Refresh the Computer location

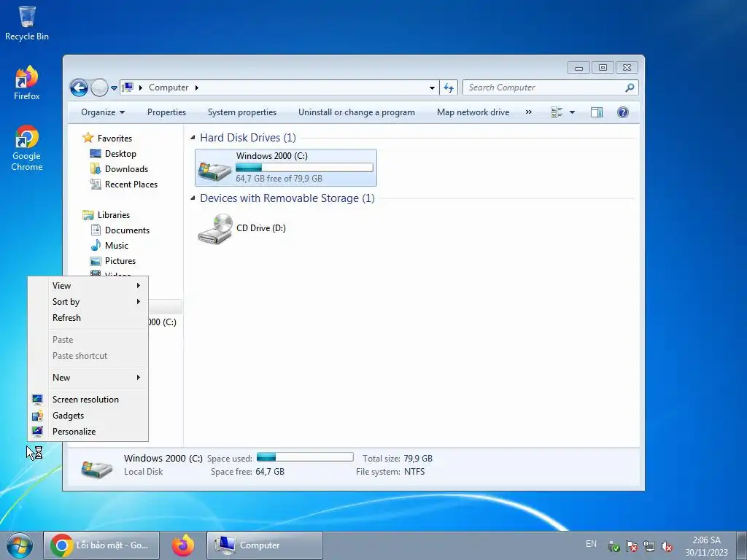click(449, 87)
